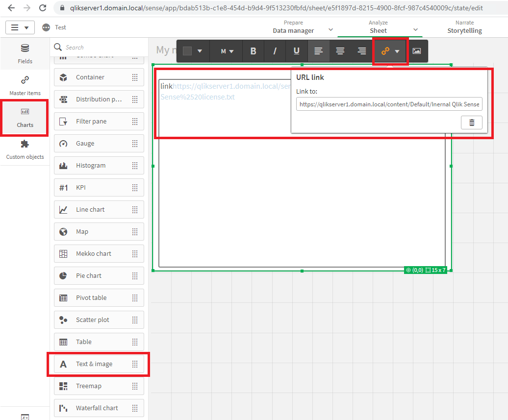This screenshot has height=420, width=508.
Task: Delete the URL link with the trash button
Action: (x=472, y=123)
